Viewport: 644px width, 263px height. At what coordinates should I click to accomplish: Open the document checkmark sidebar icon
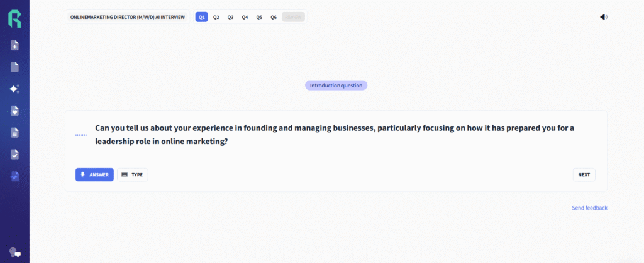point(14,154)
